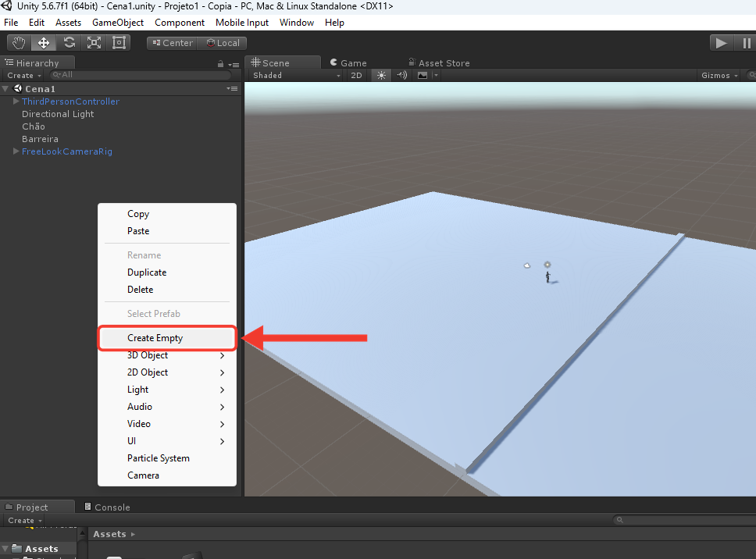Open Video submenu
756x559 pixels.
(x=167, y=424)
